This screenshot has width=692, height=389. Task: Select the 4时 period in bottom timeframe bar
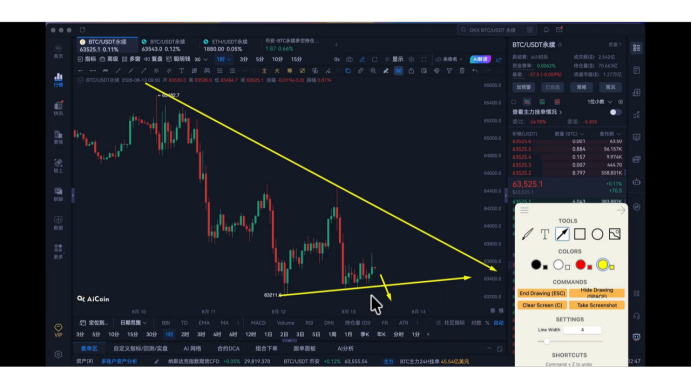tap(217, 334)
